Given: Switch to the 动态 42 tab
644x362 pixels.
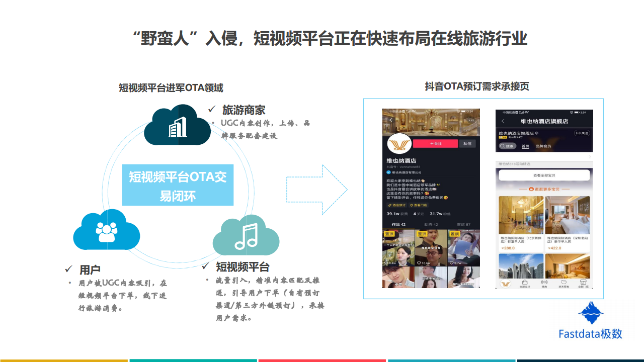Looking at the screenshot, I should pos(431,224).
